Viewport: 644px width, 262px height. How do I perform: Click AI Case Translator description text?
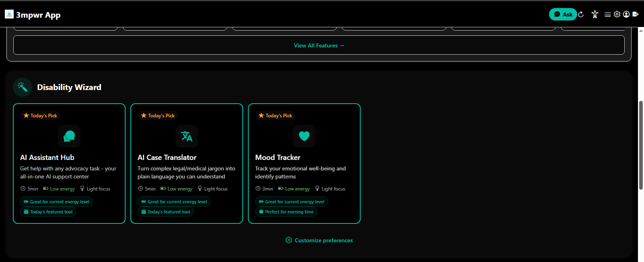point(186,172)
